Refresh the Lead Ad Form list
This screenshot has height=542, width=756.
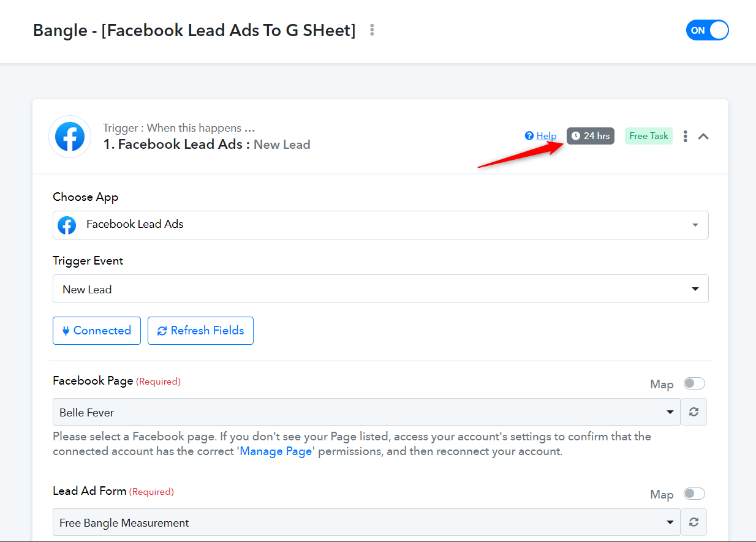[x=694, y=522]
